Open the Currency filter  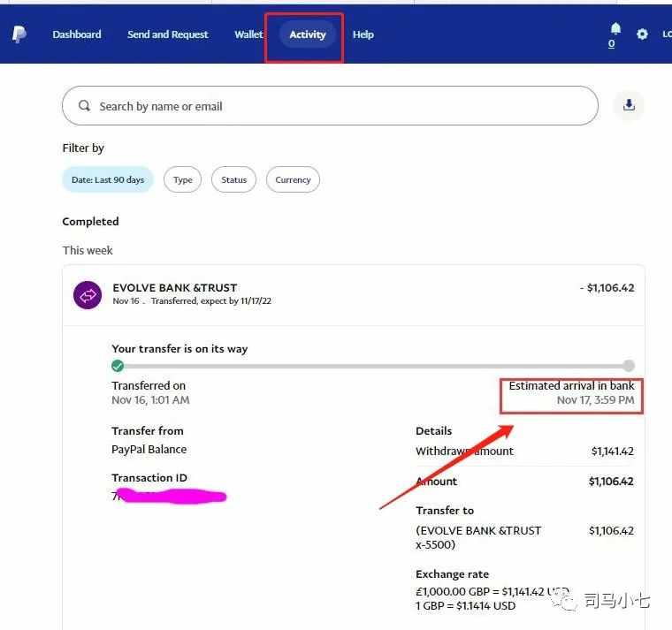click(x=293, y=179)
